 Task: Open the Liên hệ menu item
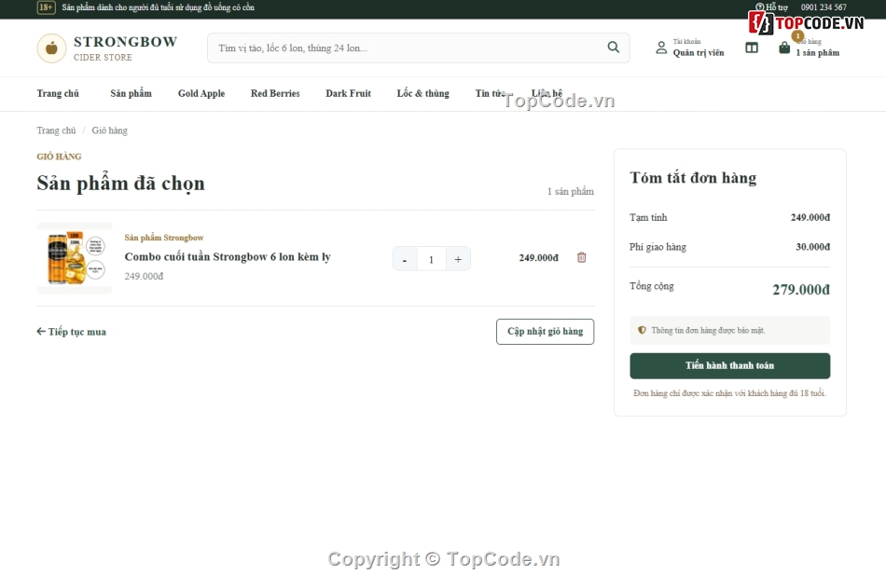(547, 94)
